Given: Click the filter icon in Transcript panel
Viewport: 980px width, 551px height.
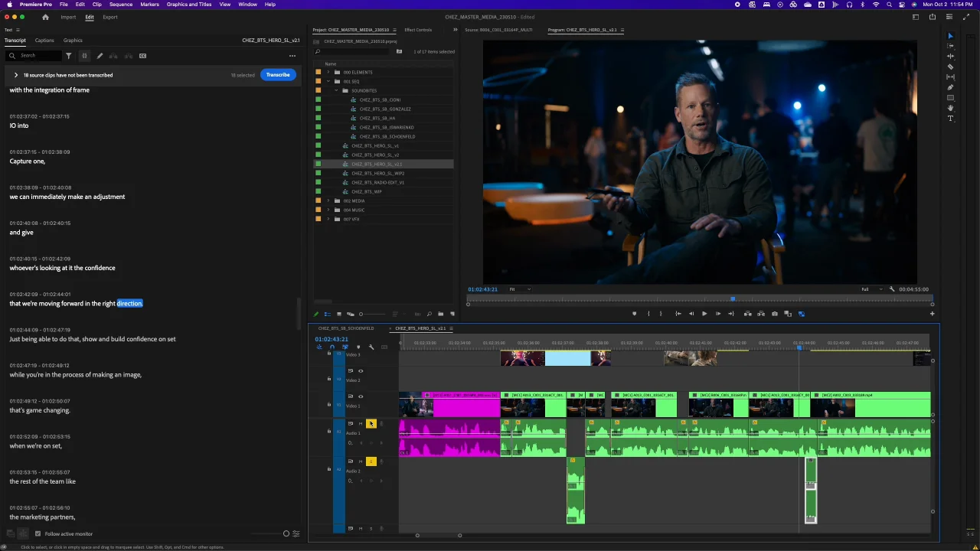Looking at the screenshot, I should 68,56.
